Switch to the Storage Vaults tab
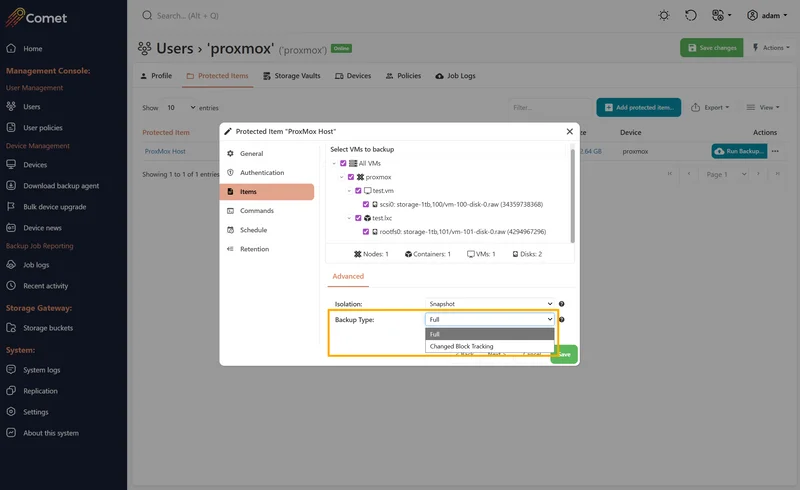This screenshot has width=800, height=490. 291,76
